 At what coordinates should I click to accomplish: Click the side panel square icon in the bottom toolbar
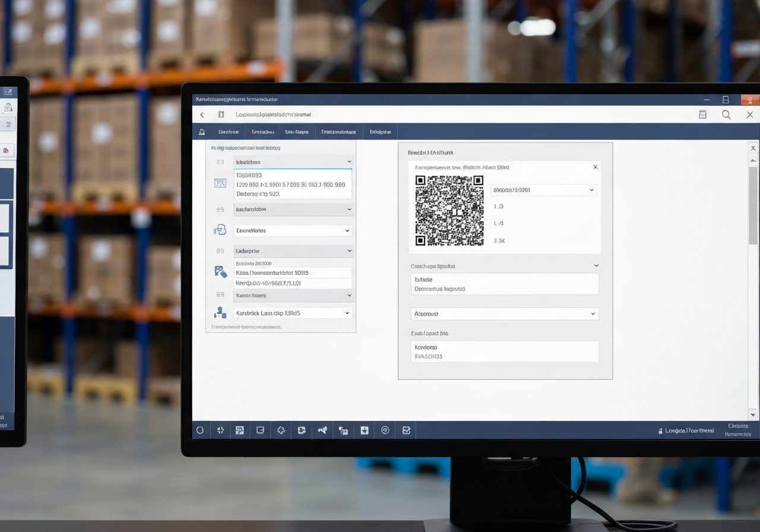pyautogui.click(x=260, y=430)
